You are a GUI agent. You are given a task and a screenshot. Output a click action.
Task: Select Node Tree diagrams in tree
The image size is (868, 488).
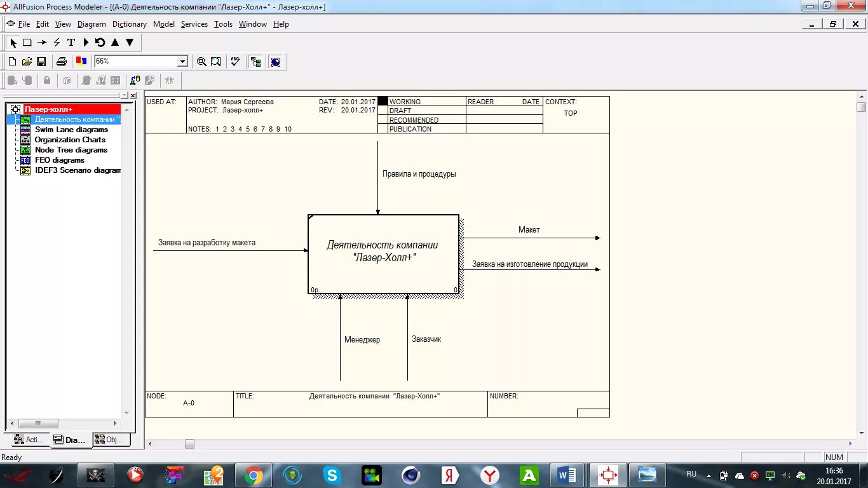pos(71,150)
